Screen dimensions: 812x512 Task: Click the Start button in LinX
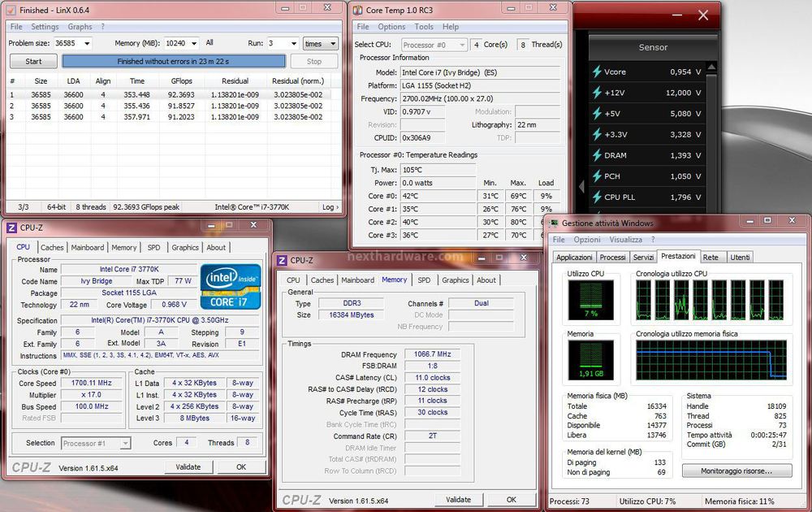33,61
